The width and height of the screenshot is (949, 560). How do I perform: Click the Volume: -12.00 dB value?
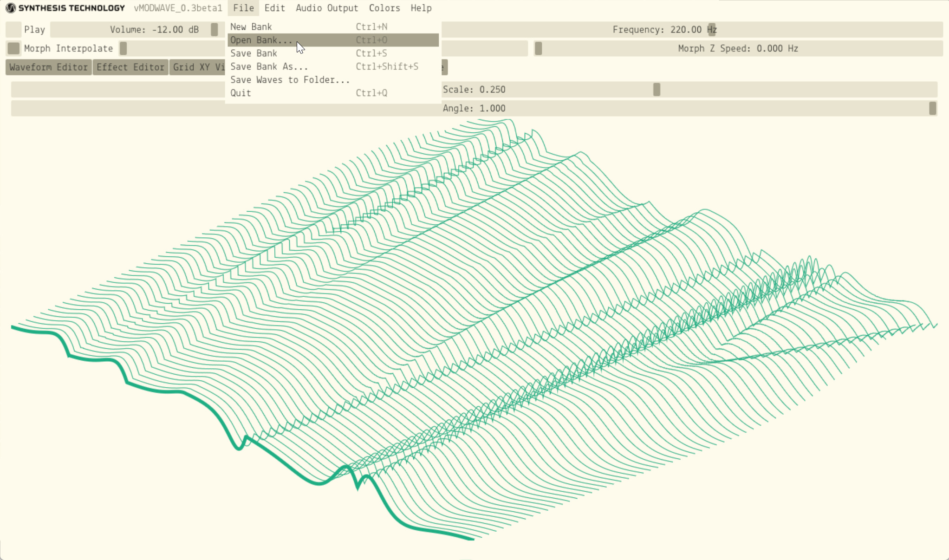[154, 30]
